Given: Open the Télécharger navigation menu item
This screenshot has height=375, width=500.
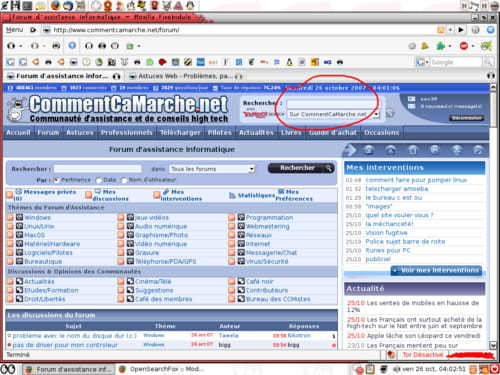Looking at the screenshot, I should click(180, 133).
